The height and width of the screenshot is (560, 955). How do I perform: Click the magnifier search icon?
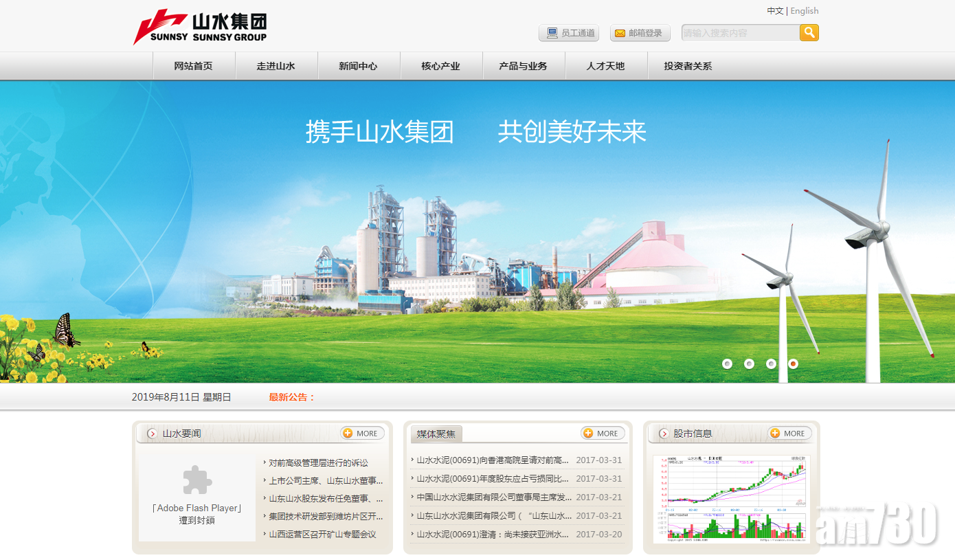point(808,32)
